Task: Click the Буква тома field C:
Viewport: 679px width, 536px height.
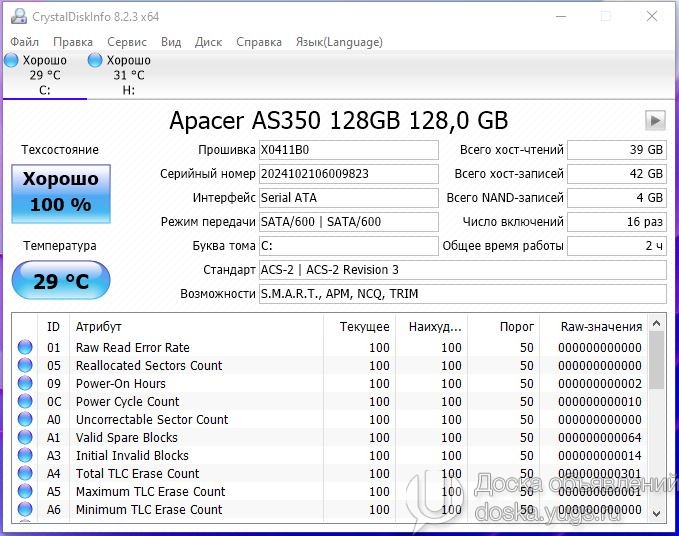Action: pos(349,246)
